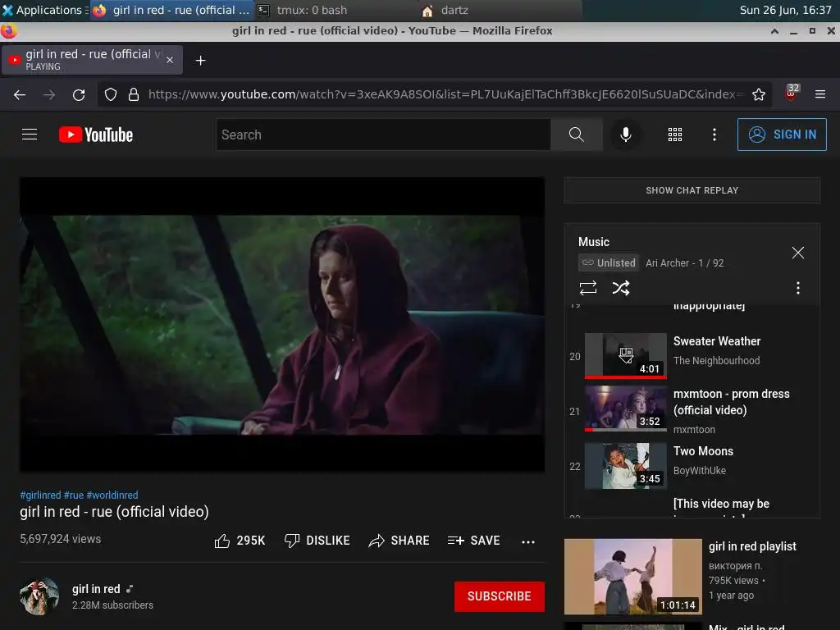This screenshot has width=840, height=630.
Task: Open Firefox application menu
Action: [x=820, y=94]
